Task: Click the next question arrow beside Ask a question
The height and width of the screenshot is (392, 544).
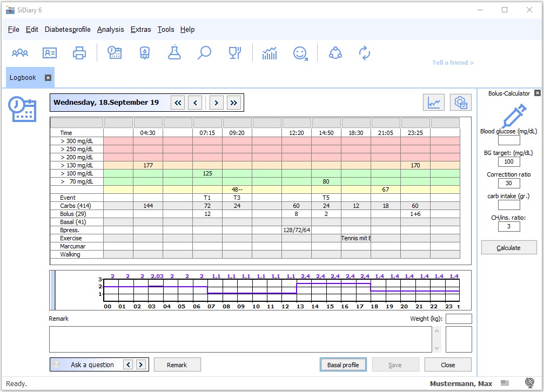Action: click(140, 364)
